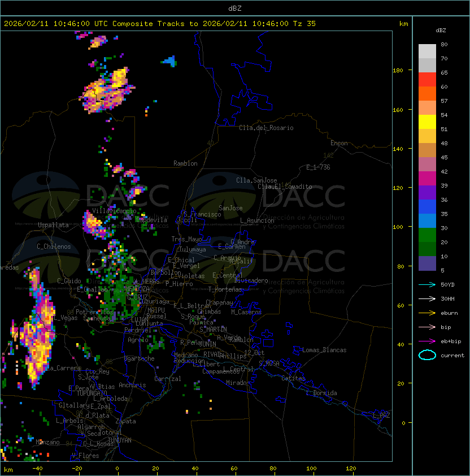Click the 'TUNUYAN' map label

tap(120, 440)
